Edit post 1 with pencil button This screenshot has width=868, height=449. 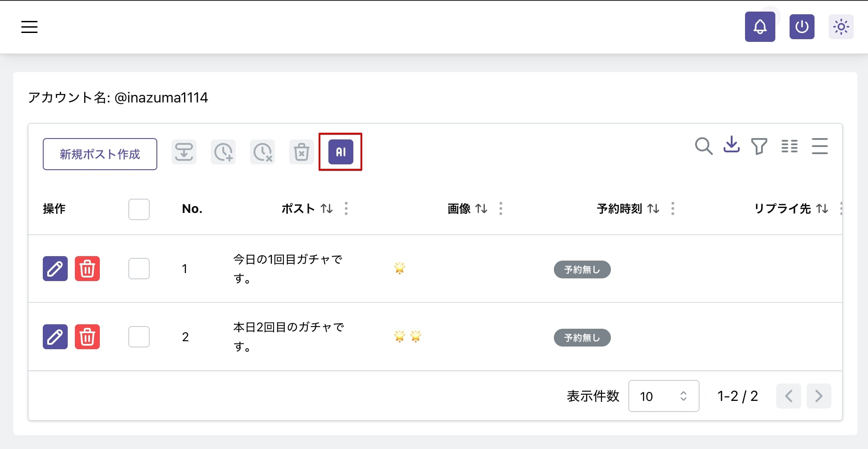55,269
